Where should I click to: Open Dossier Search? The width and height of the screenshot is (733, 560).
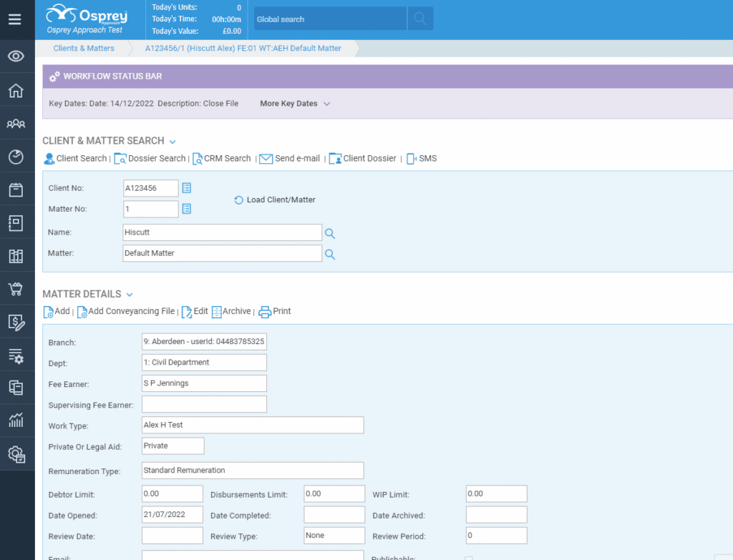click(150, 158)
